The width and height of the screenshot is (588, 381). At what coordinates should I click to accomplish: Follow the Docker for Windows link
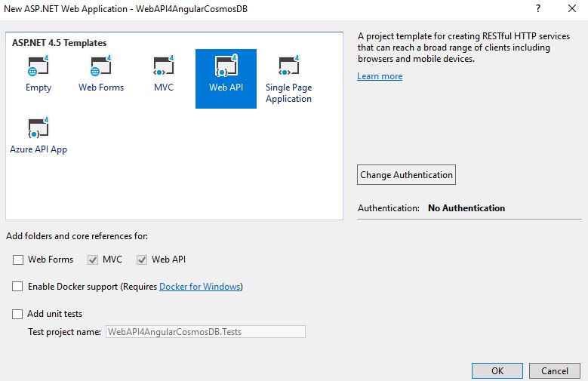click(200, 287)
